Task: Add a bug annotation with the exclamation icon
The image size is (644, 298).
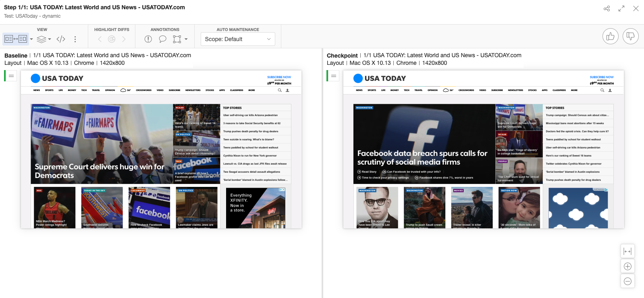Action: coord(148,39)
